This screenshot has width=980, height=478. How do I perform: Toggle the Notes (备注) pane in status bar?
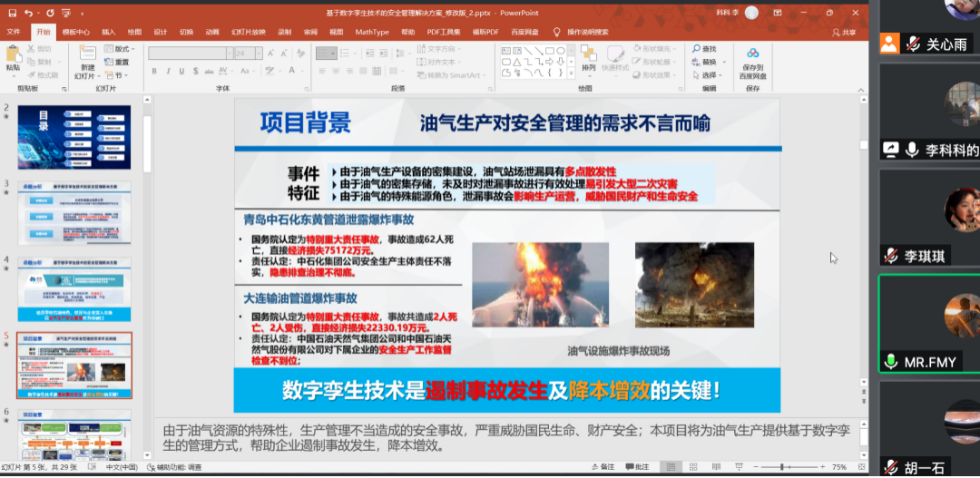[x=603, y=467]
